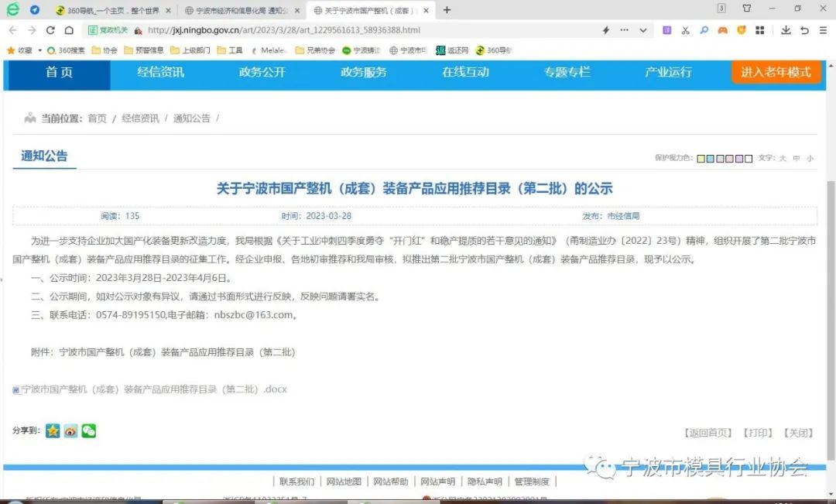836x504 pixels.
Task: Expand the ... more actions in address bar
Action: tap(623, 29)
